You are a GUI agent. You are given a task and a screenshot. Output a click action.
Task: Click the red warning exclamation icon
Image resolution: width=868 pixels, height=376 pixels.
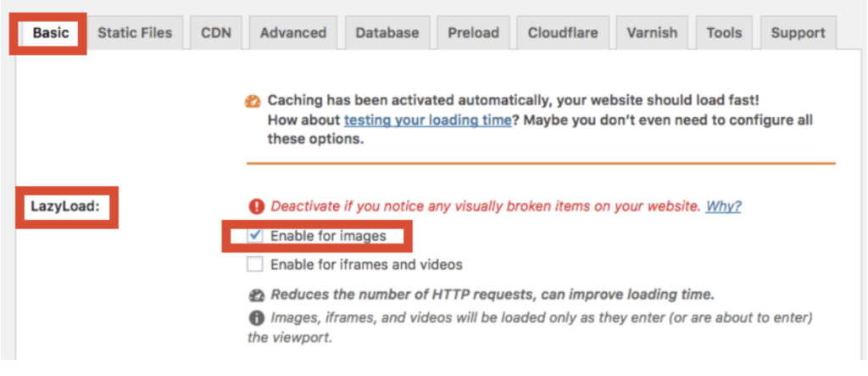point(257,206)
